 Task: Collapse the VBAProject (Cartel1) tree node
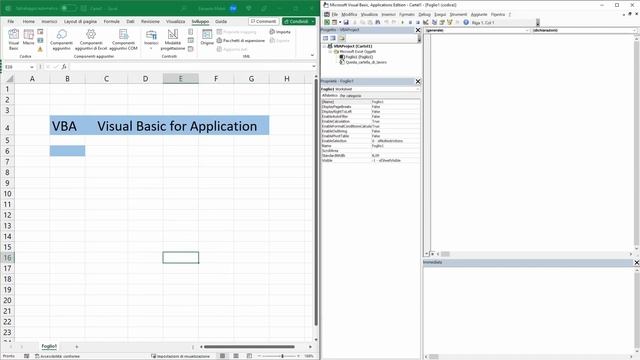(x=325, y=47)
